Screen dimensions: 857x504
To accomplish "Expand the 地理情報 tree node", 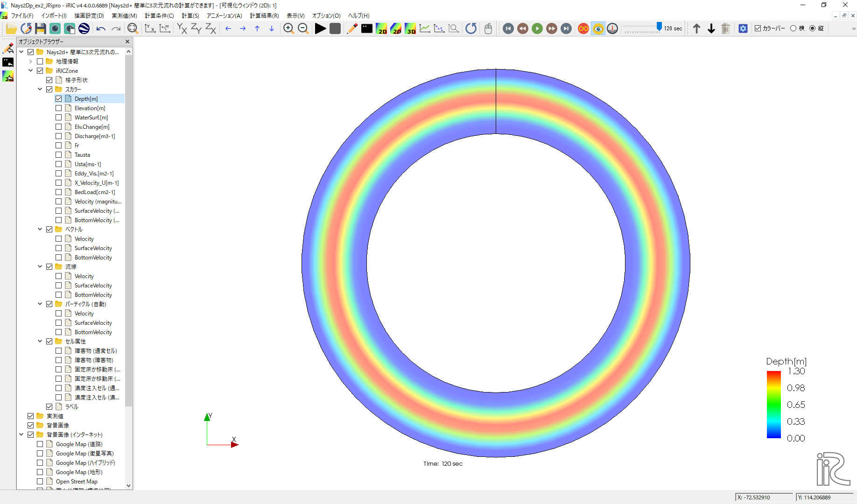I will pyautogui.click(x=30, y=61).
